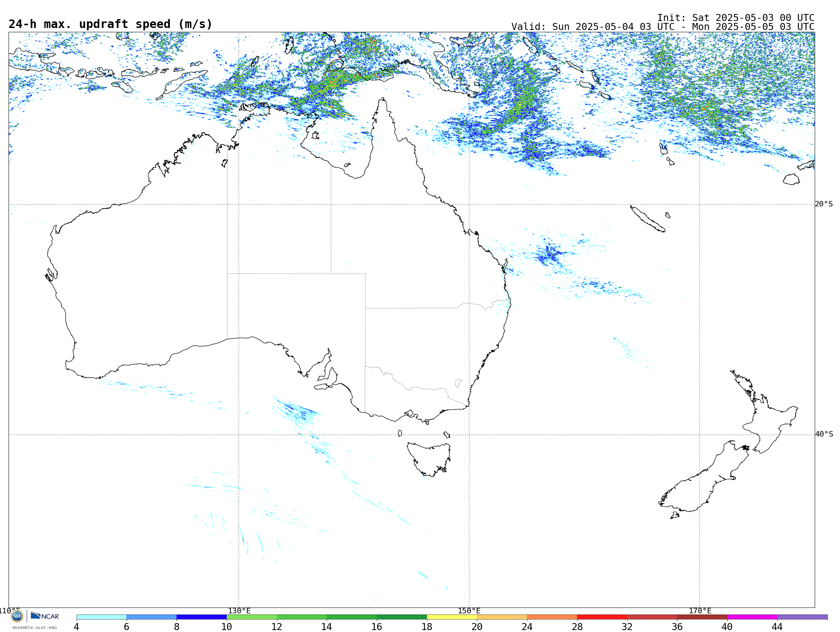This screenshot has height=632, width=840.
Task: Click the colorbar tick label 44
Action: coord(777,627)
